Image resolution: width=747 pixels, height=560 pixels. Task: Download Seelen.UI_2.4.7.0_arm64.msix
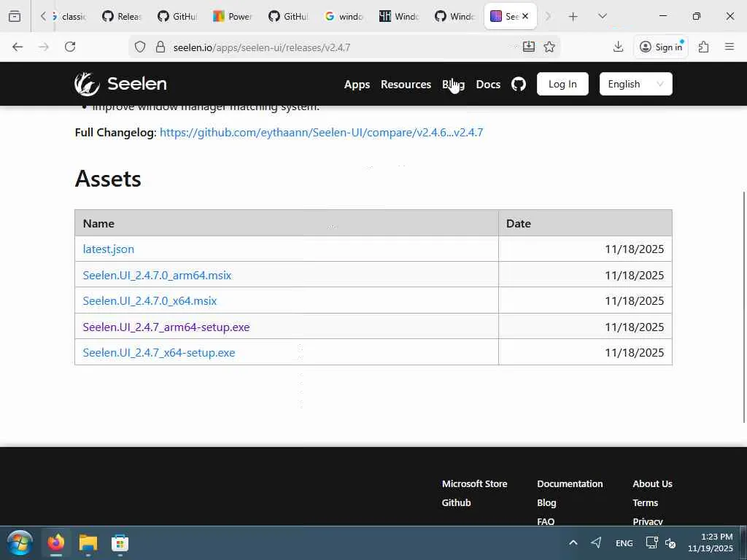157,275
